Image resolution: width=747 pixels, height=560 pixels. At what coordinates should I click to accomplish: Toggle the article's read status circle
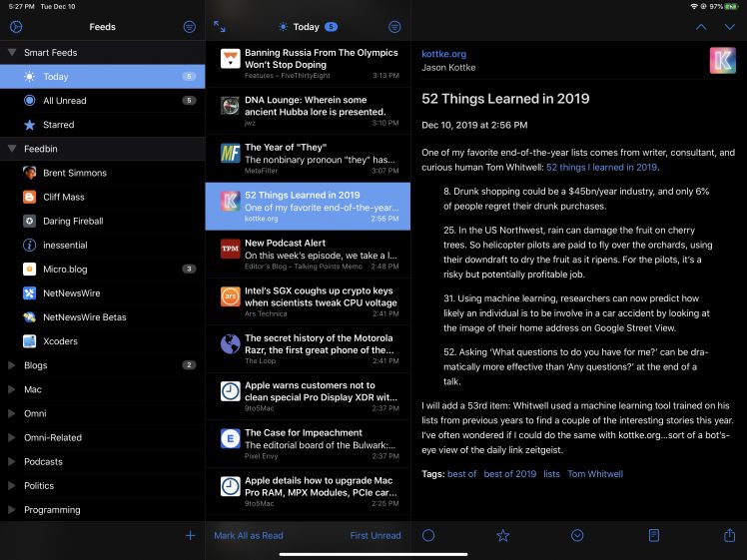point(428,535)
